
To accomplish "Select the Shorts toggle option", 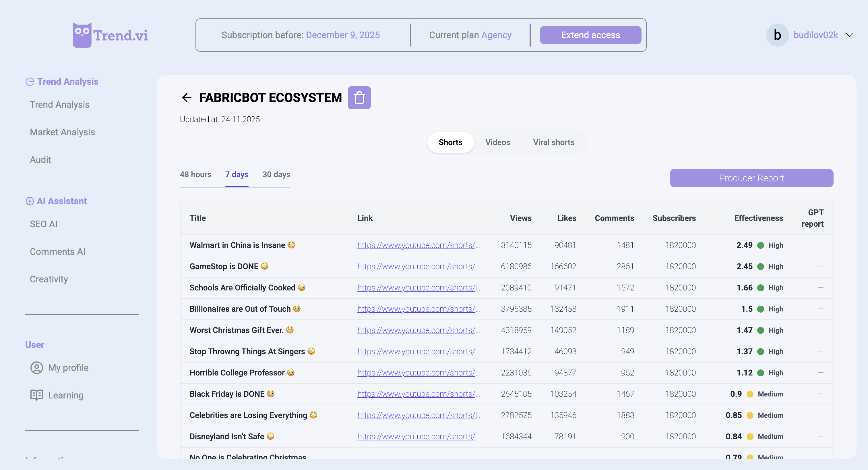I will [x=450, y=142].
